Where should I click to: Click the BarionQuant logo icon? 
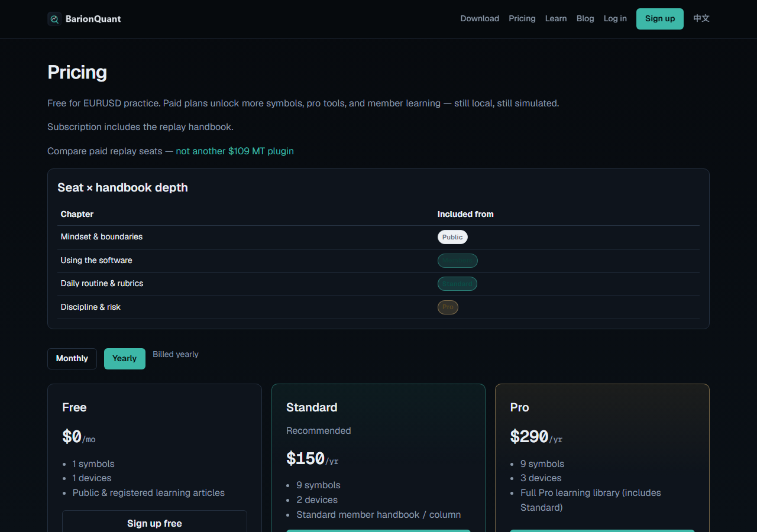click(x=54, y=19)
